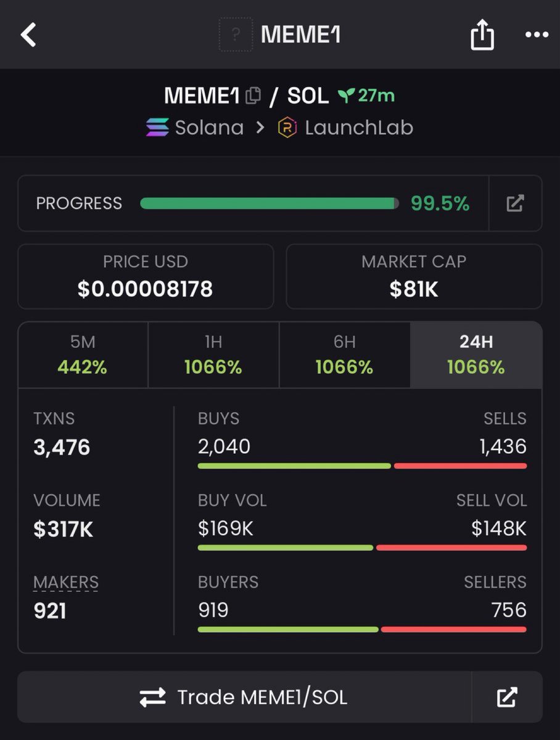Open external link beside progress bar

(x=515, y=203)
